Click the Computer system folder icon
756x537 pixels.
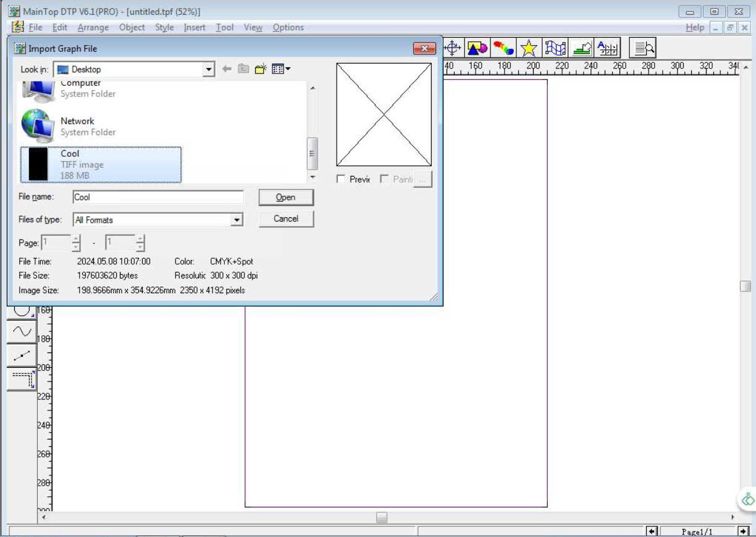point(39,90)
